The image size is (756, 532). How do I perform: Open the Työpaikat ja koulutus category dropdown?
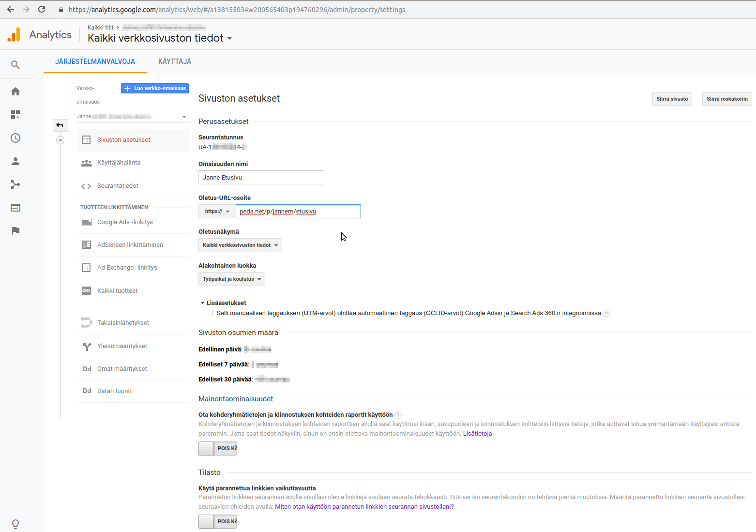232,279
